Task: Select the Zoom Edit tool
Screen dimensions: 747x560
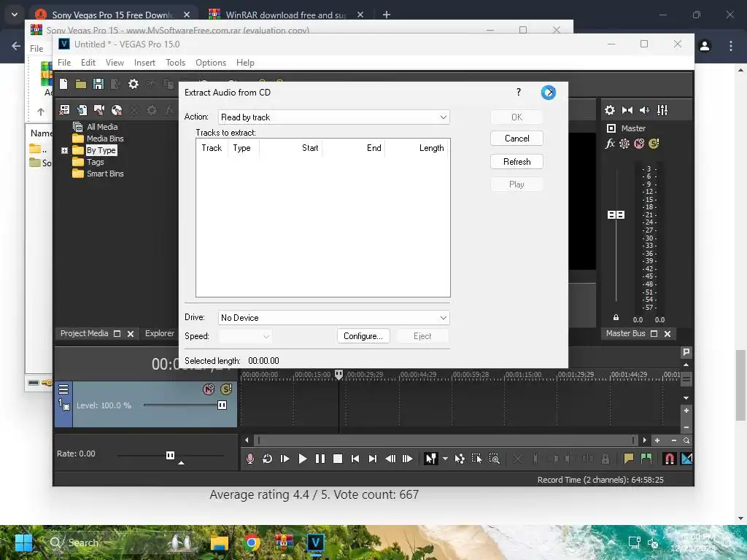Action: (x=494, y=459)
